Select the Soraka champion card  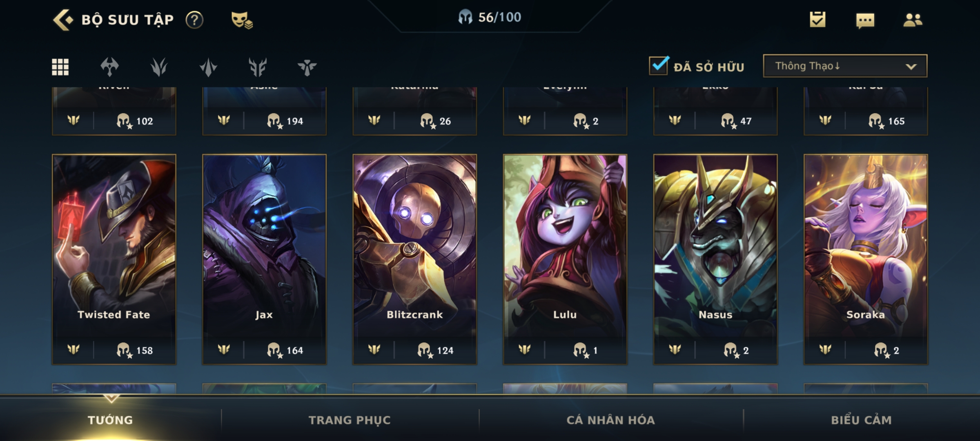tap(866, 259)
